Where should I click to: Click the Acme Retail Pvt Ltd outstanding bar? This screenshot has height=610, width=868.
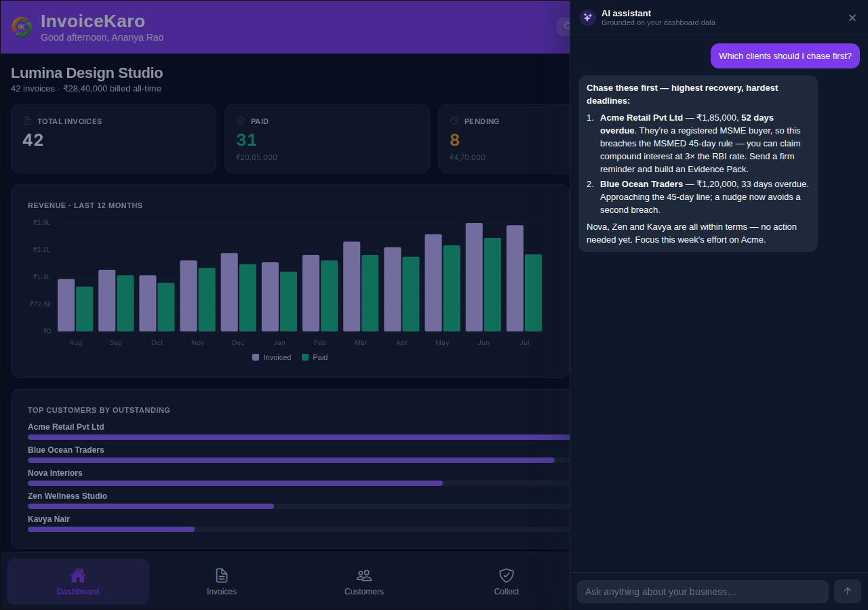(298, 437)
